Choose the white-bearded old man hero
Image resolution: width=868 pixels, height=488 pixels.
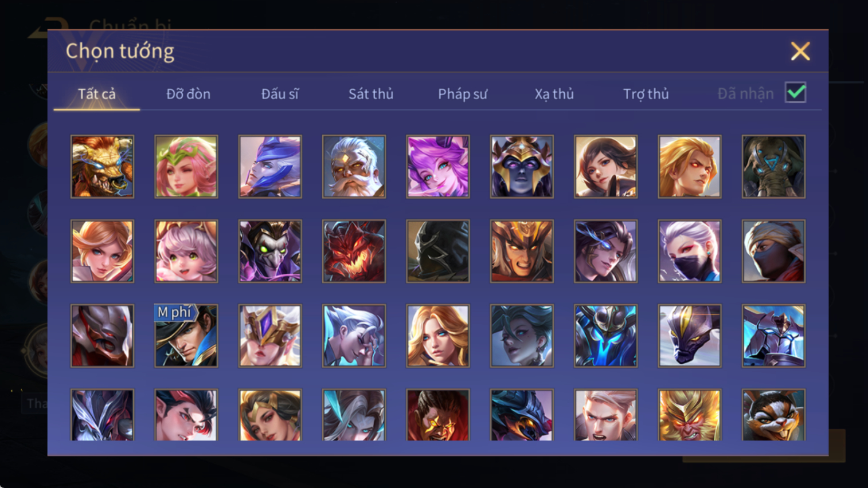[x=354, y=167]
